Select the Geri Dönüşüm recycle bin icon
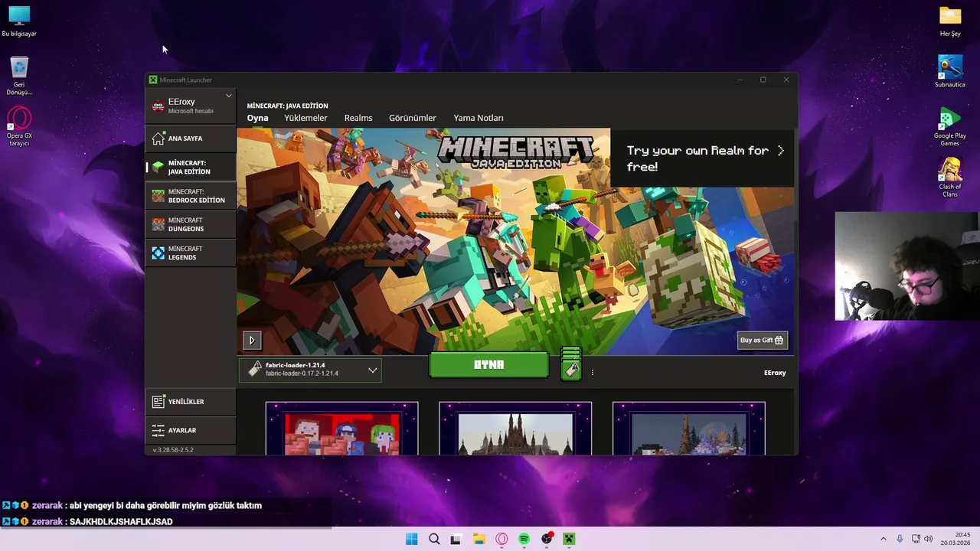The width and height of the screenshot is (980, 551). pos(19,76)
